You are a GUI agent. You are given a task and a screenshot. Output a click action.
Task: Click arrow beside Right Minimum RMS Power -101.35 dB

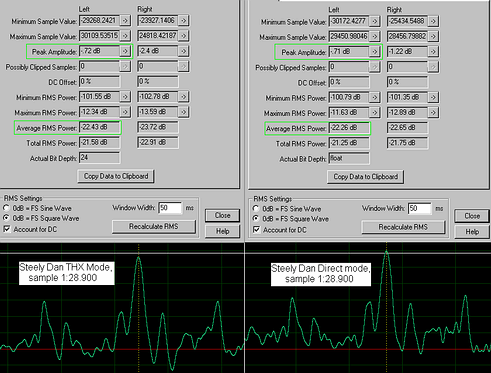(433, 97)
